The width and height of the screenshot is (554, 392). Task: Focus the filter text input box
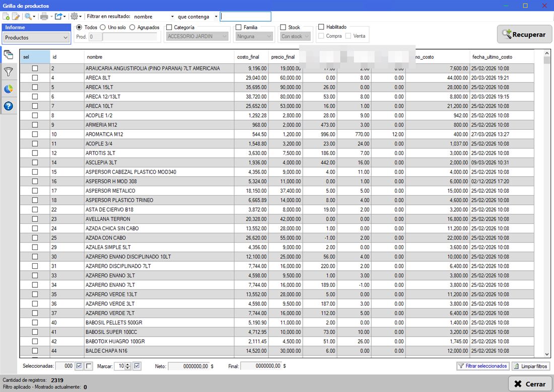click(x=246, y=17)
